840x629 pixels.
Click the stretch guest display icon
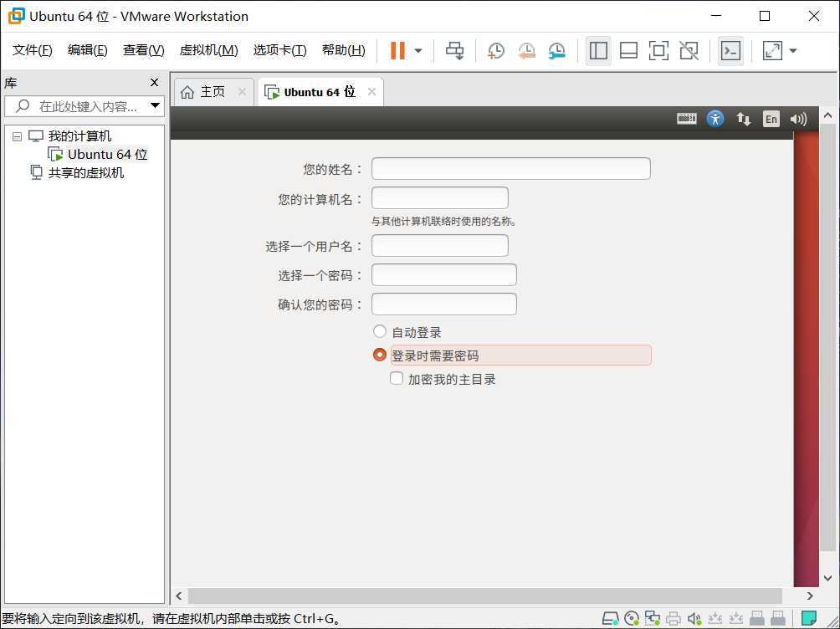click(772, 50)
